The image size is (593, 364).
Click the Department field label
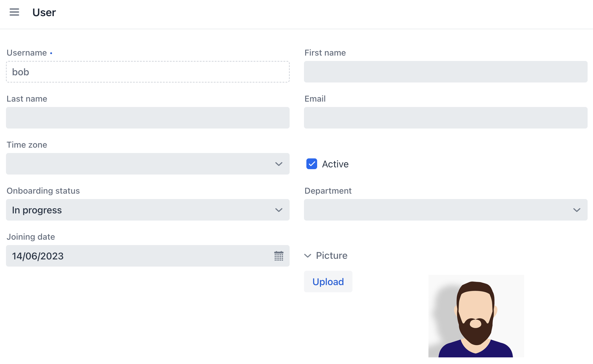coord(328,191)
